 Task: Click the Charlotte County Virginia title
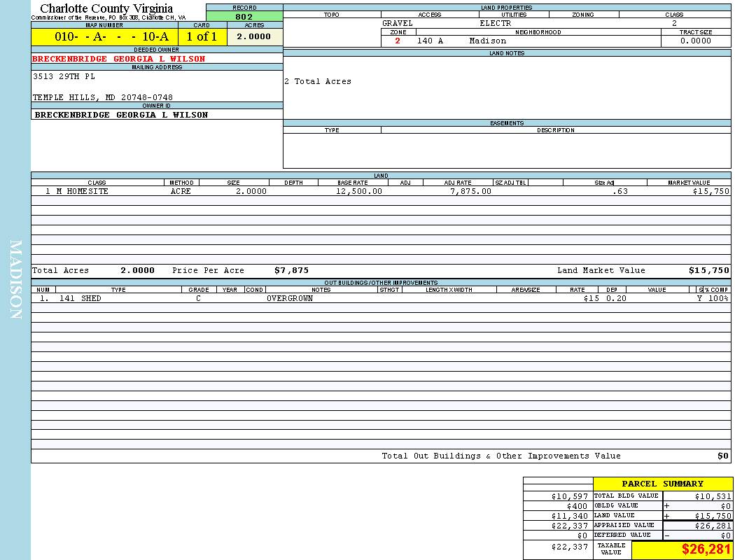point(106,8)
